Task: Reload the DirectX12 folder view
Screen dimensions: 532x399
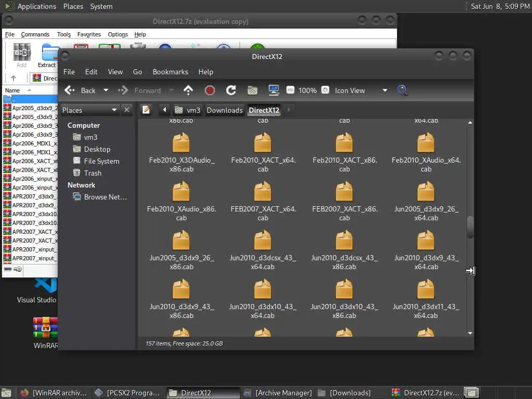Action: 231,90
